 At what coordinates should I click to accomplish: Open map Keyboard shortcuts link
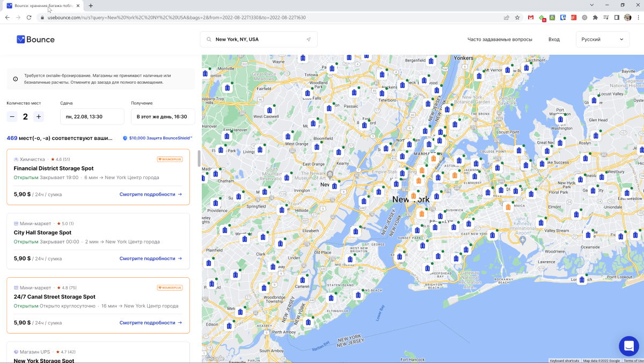click(565, 361)
